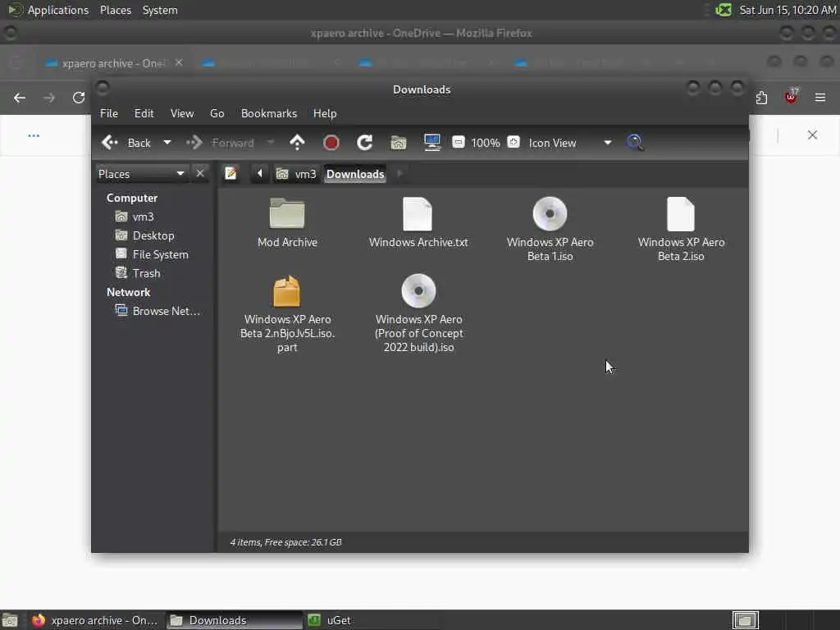The width and height of the screenshot is (840, 630).
Task: Open the Firefox hamburger menu
Action: click(820, 98)
